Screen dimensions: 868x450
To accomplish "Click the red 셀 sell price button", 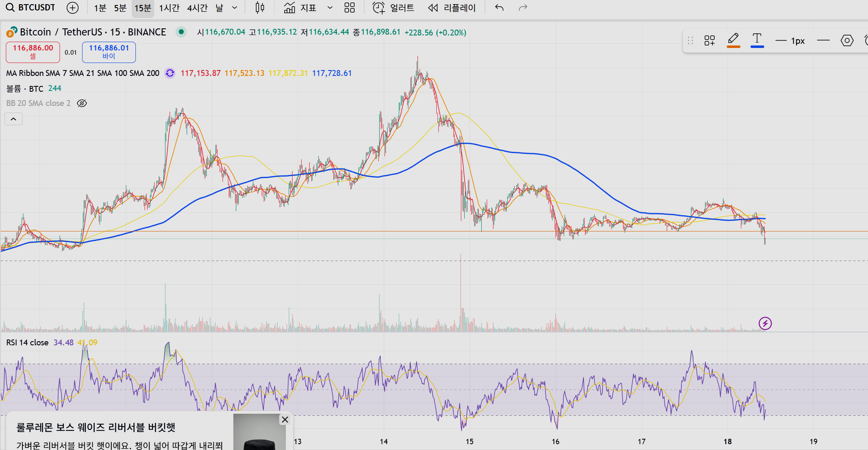I will pos(33,52).
